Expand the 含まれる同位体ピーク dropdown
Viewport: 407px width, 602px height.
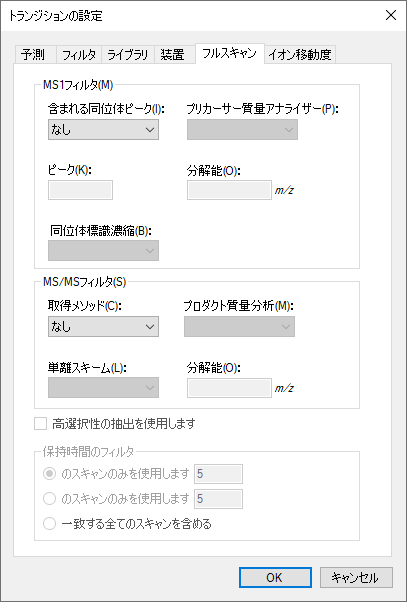pos(103,130)
